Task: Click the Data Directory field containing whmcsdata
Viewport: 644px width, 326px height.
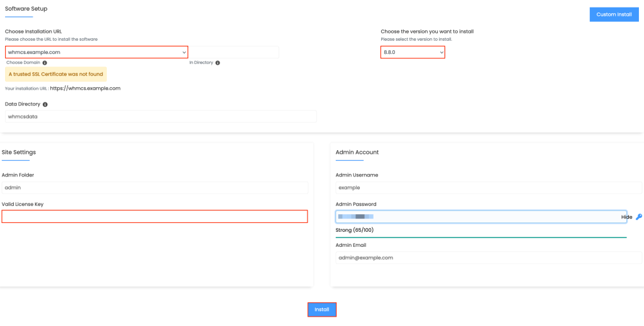Action: tap(160, 117)
